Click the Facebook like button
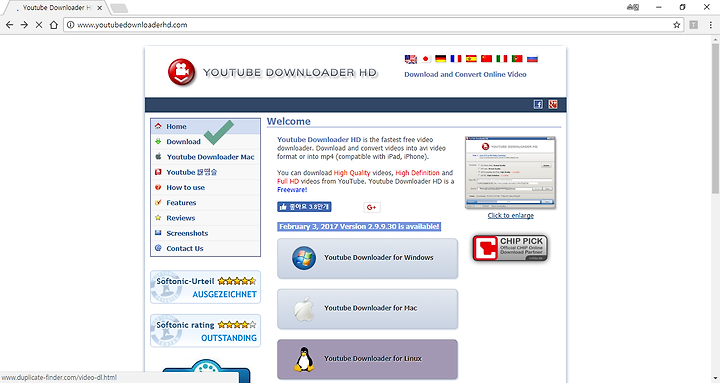 tap(304, 207)
